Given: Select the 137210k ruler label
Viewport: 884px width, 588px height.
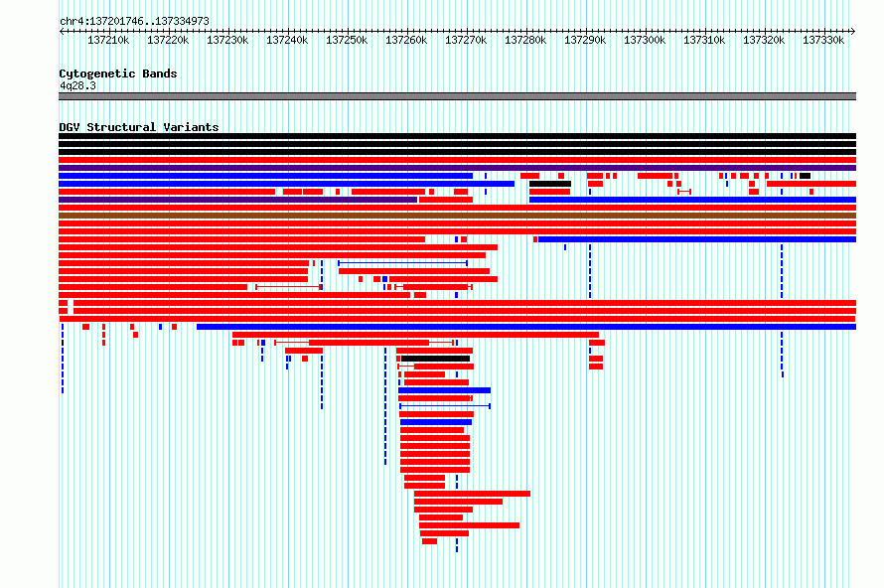Looking at the screenshot, I should tap(108, 40).
